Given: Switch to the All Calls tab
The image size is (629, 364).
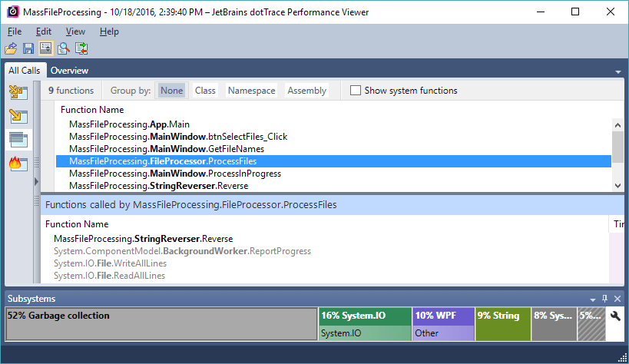Looking at the screenshot, I should tap(25, 70).
